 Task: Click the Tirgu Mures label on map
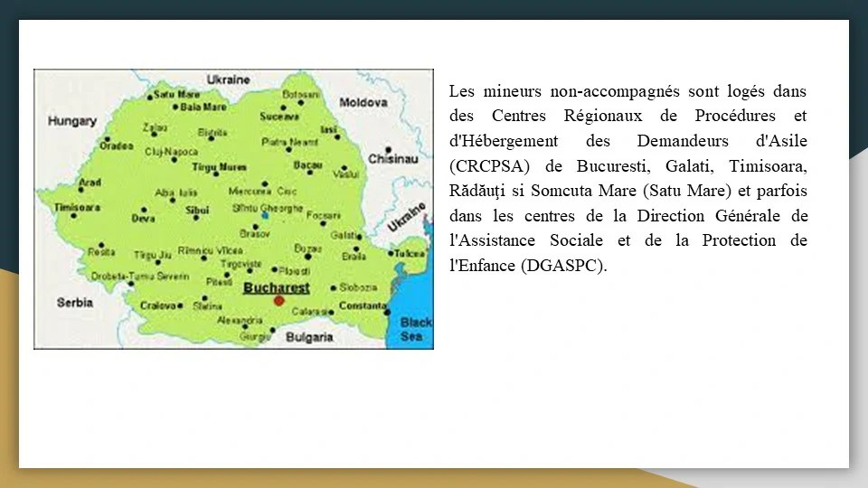click(x=219, y=167)
